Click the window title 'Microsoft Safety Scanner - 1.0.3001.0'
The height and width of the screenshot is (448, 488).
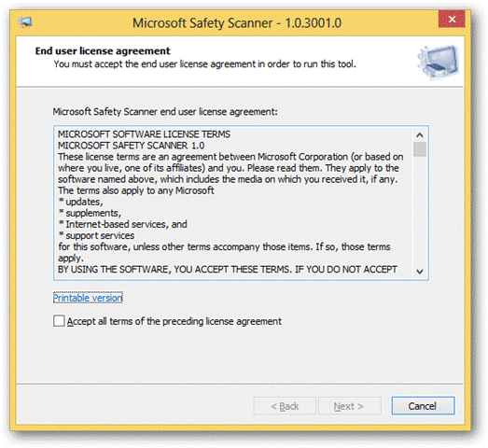pos(237,23)
